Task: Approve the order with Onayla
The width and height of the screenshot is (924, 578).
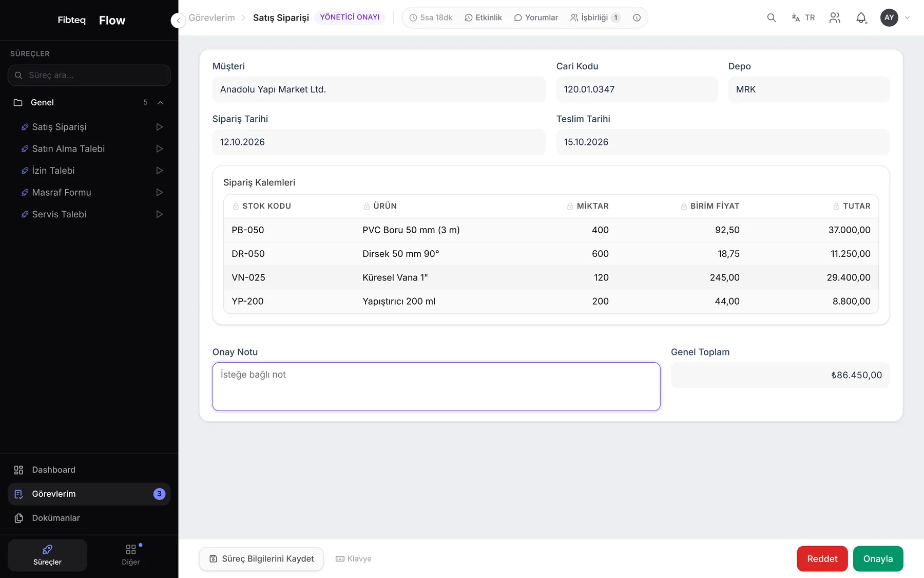Action: [878, 558]
